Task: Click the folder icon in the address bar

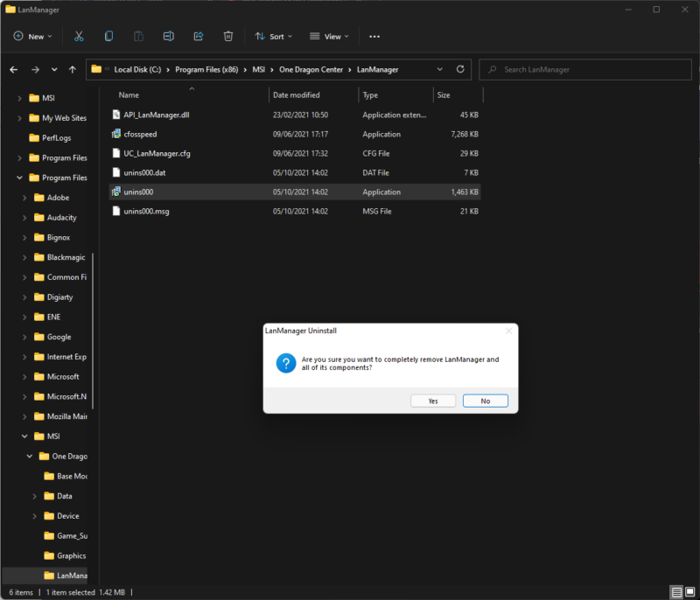Action: click(x=96, y=69)
